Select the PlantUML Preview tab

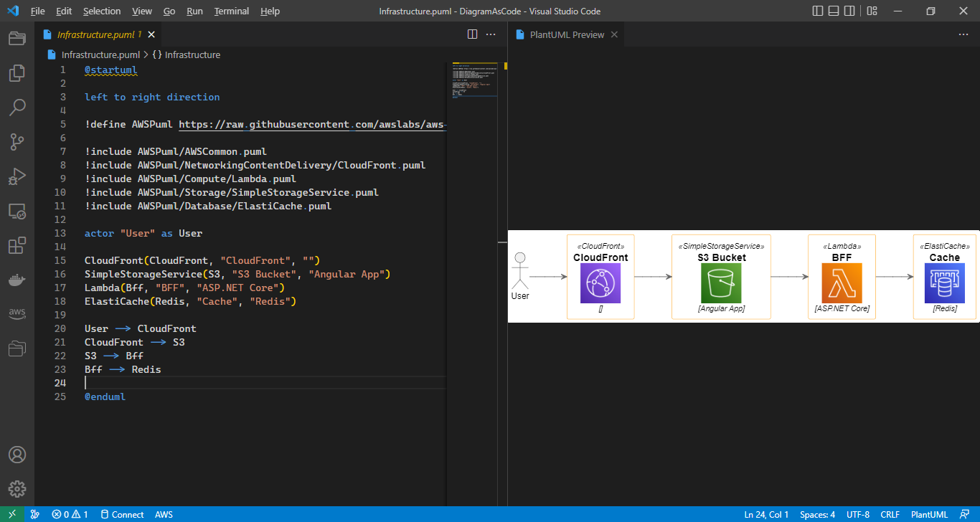click(565, 34)
